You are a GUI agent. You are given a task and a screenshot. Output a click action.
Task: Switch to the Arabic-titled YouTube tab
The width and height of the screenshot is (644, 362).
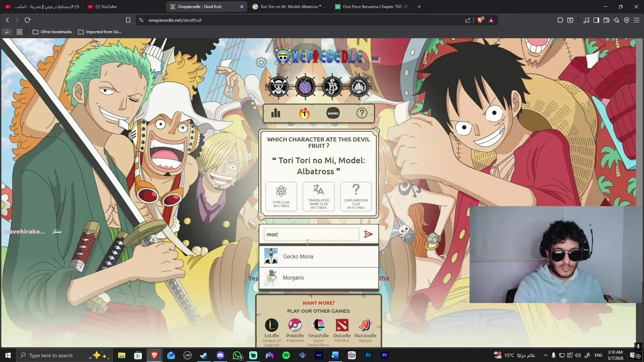pyautogui.click(x=42, y=7)
